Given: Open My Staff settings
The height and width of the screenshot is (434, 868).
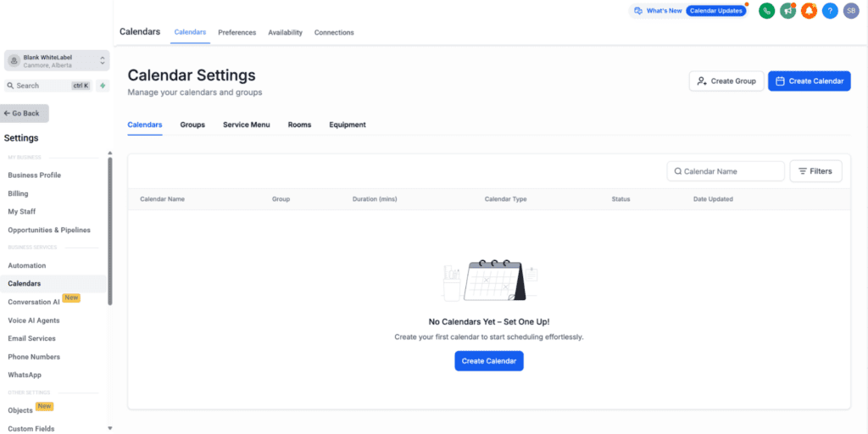Looking at the screenshot, I should coord(21,211).
